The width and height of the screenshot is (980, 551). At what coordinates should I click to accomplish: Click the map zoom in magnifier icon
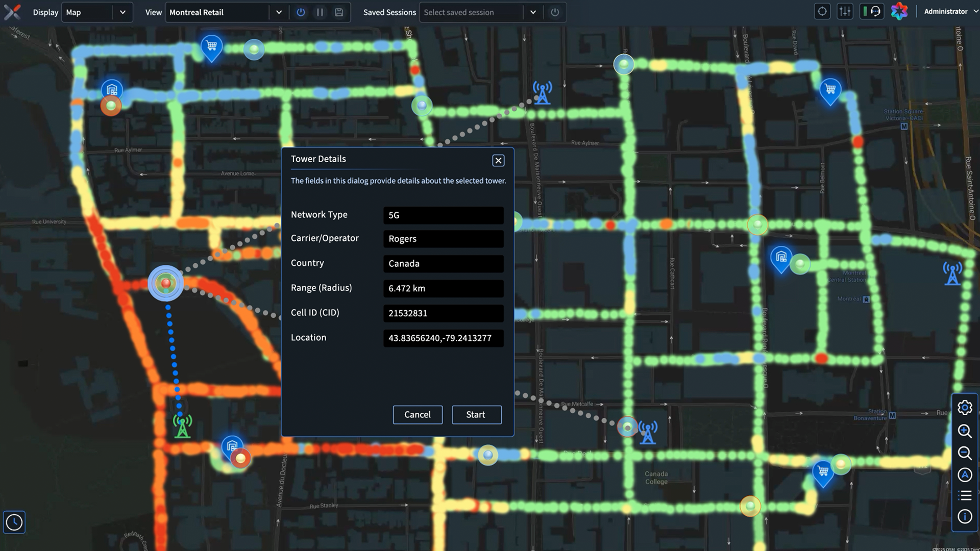point(964,431)
